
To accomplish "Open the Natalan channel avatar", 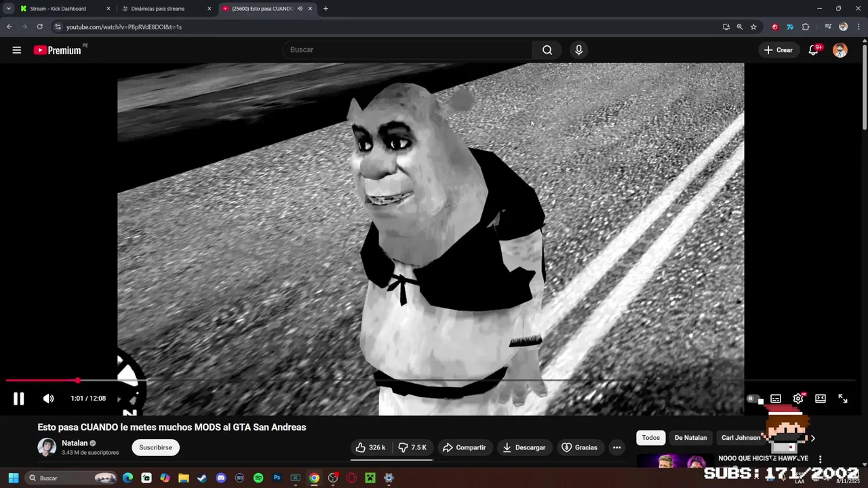I will click(47, 447).
